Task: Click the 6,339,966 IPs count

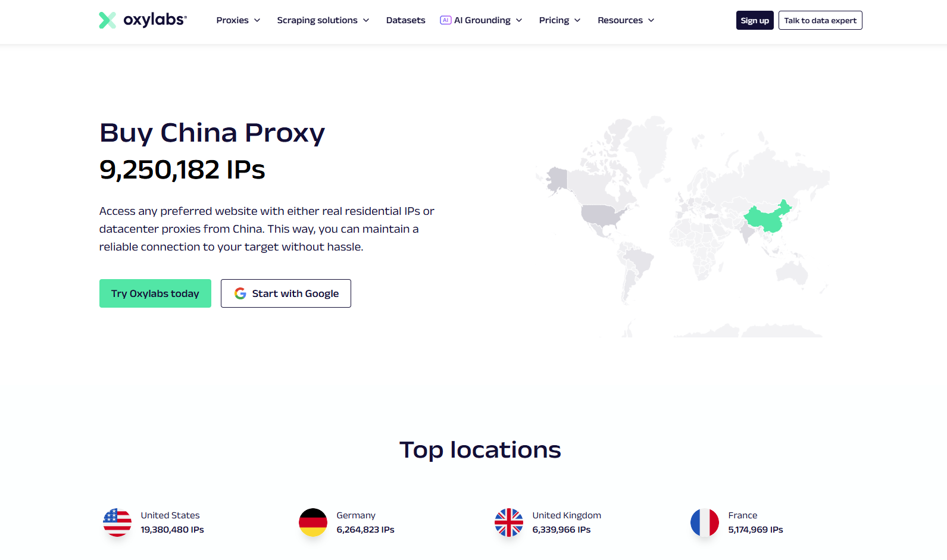Action: [561, 530]
